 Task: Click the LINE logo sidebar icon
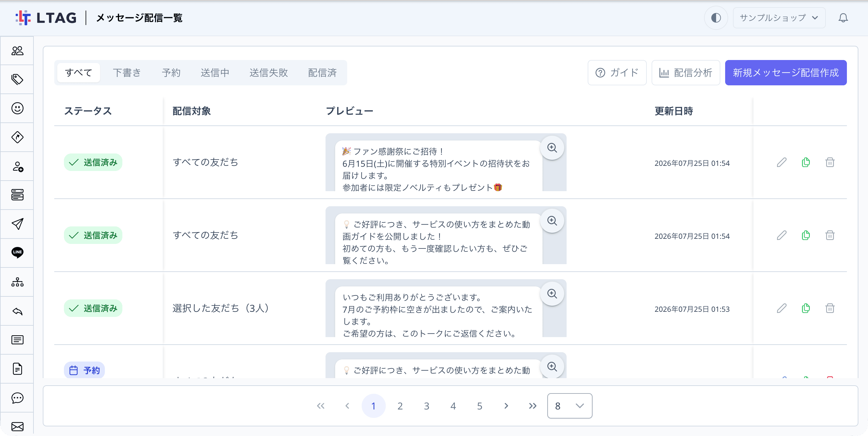point(17,253)
